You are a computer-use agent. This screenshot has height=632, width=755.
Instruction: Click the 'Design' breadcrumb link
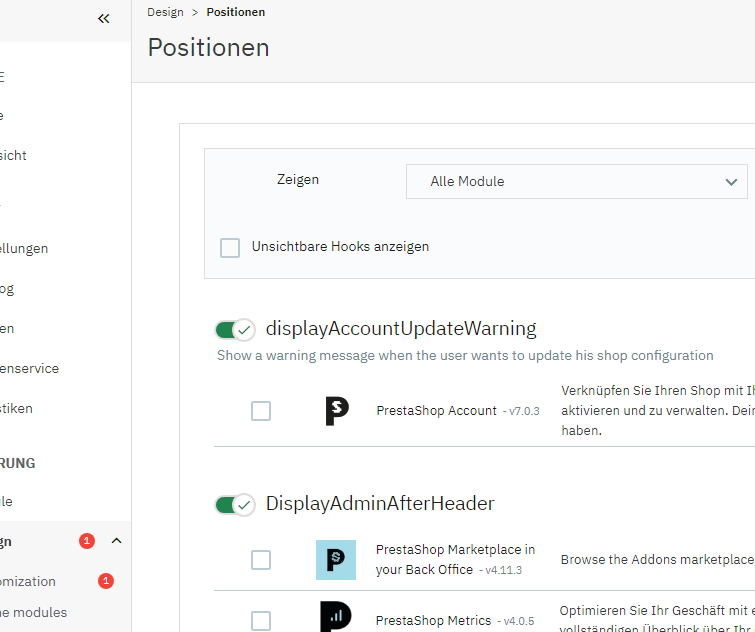165,12
